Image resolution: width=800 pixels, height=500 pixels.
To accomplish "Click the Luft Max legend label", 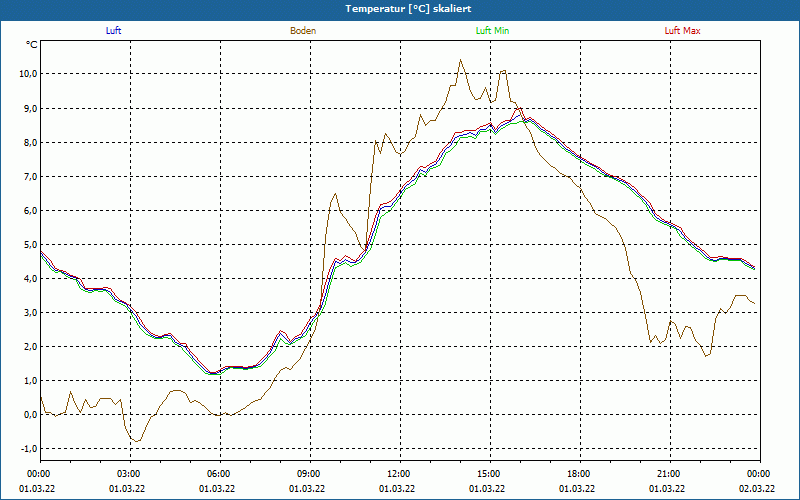I will (x=682, y=31).
